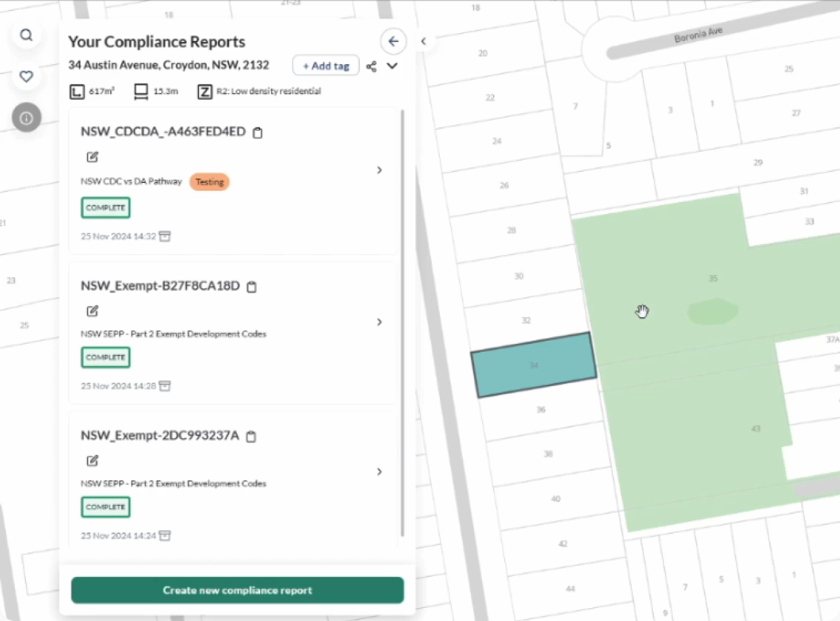Click the back arrow above the reports panel
Image resolution: width=840 pixels, height=621 pixels.
point(394,41)
